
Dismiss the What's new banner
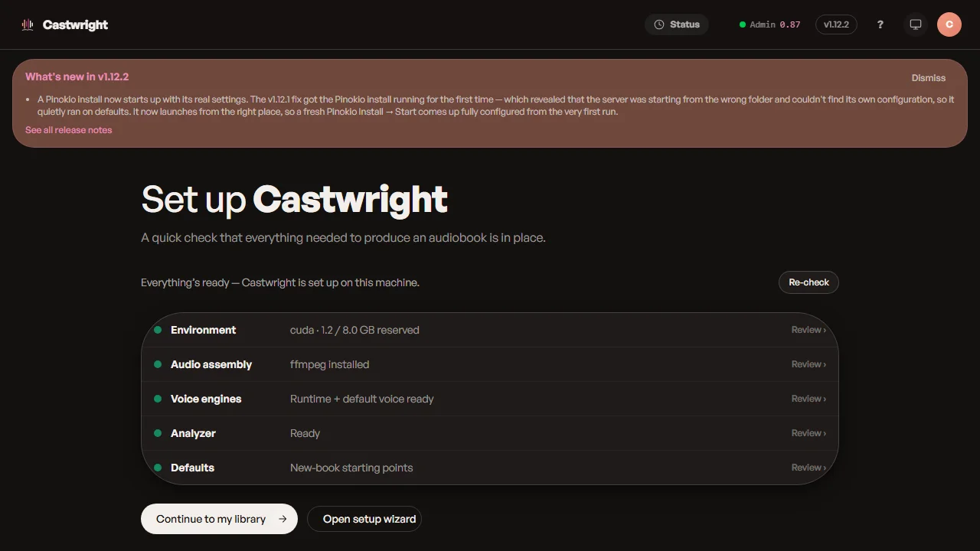(x=928, y=78)
